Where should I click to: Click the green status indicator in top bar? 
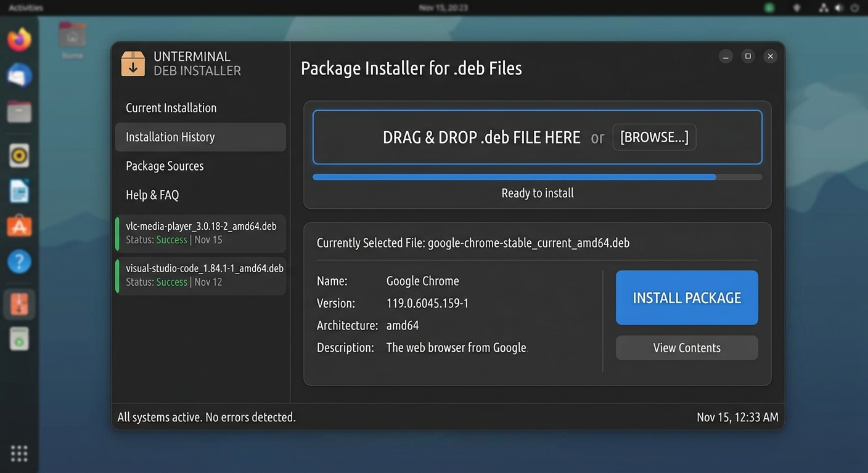coord(769,8)
